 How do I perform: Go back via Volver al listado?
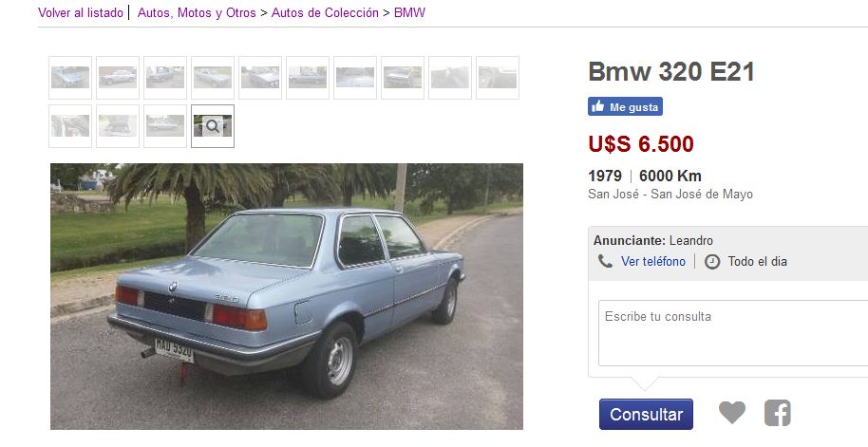point(81,12)
